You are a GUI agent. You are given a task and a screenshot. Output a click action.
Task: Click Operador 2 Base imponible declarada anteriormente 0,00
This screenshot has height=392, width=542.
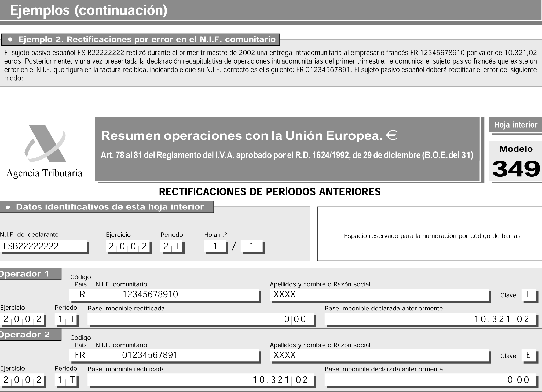(431, 380)
